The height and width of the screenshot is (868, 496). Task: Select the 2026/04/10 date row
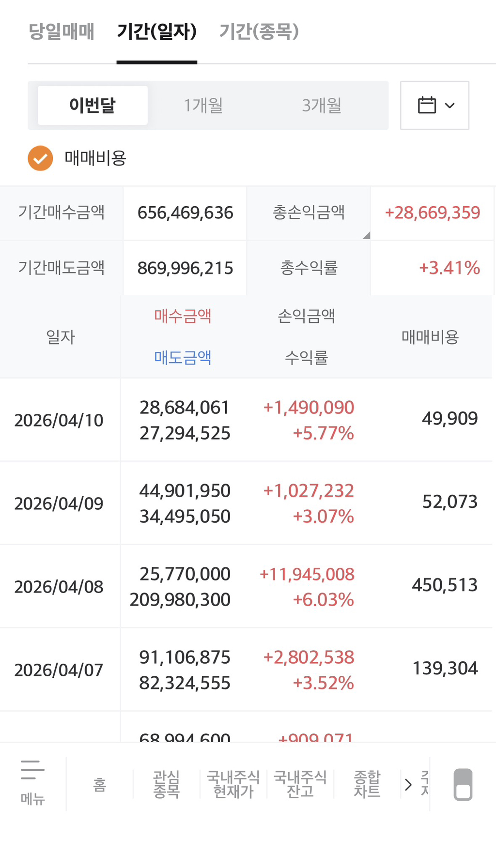pyautogui.click(x=59, y=420)
